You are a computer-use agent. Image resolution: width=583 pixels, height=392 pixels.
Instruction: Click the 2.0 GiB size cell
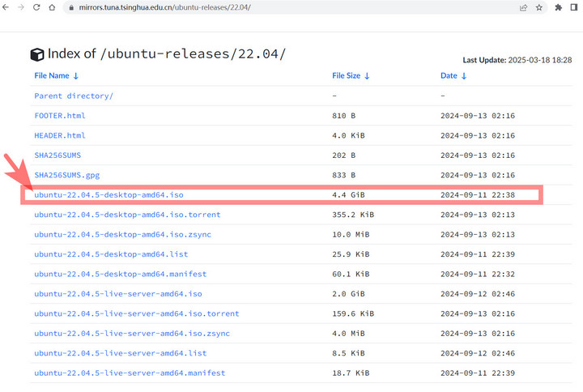pos(348,294)
